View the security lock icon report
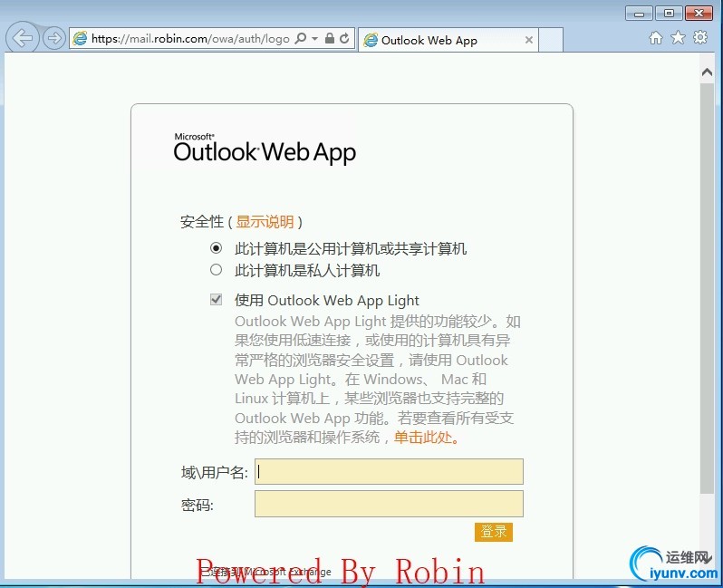This screenshot has width=723, height=588. (329, 38)
